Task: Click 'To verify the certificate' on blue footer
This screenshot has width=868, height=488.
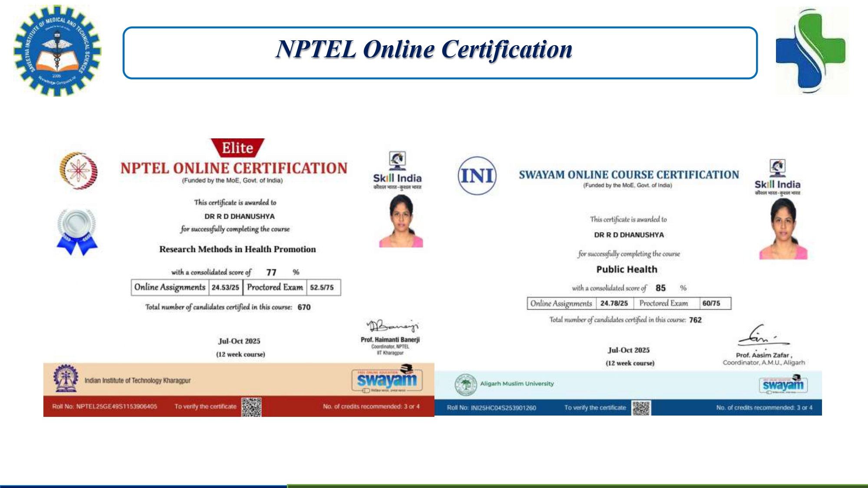Action: coord(595,408)
